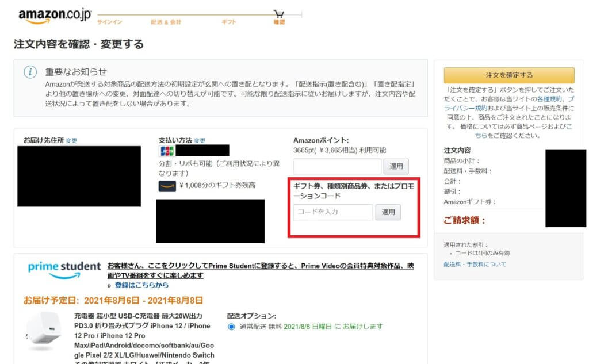Click the Amazonポイント label
The height and width of the screenshot is (364, 589).
coord(321,140)
